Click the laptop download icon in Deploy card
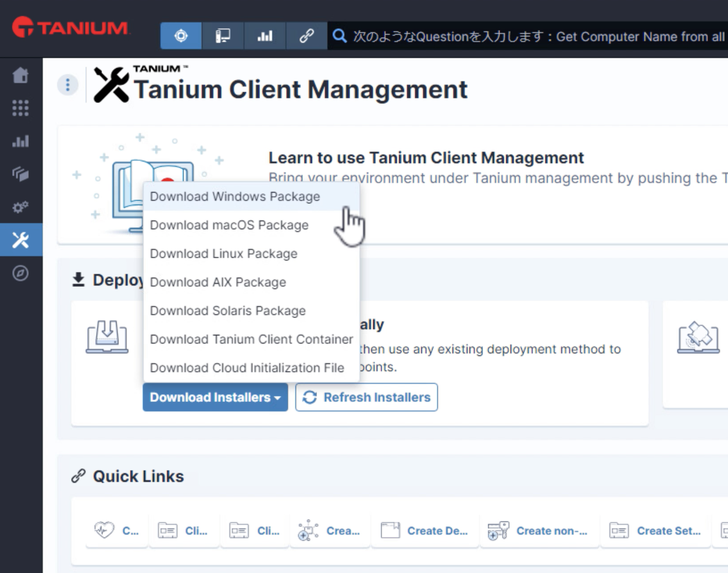Screen dimensions: 728x573 (107, 337)
